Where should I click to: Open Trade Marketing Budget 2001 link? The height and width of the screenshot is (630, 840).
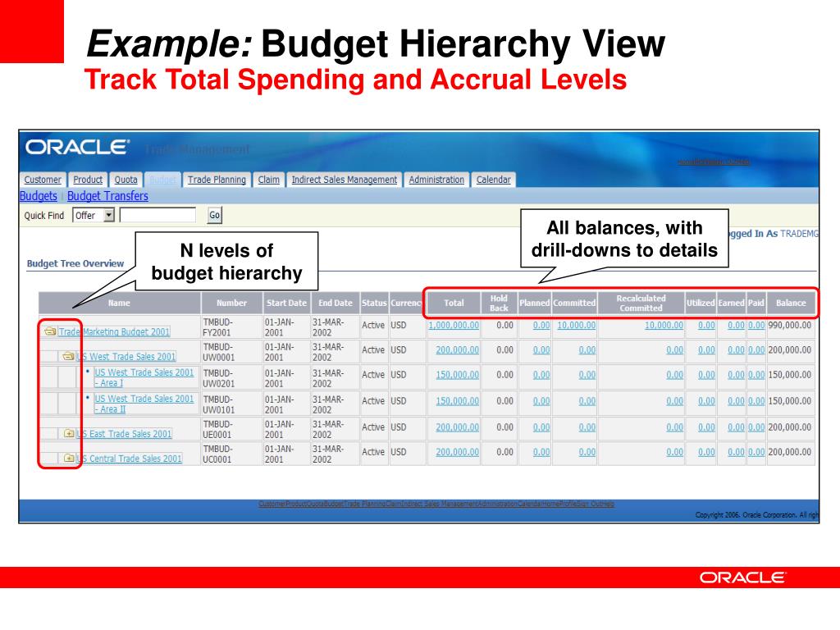tap(114, 331)
